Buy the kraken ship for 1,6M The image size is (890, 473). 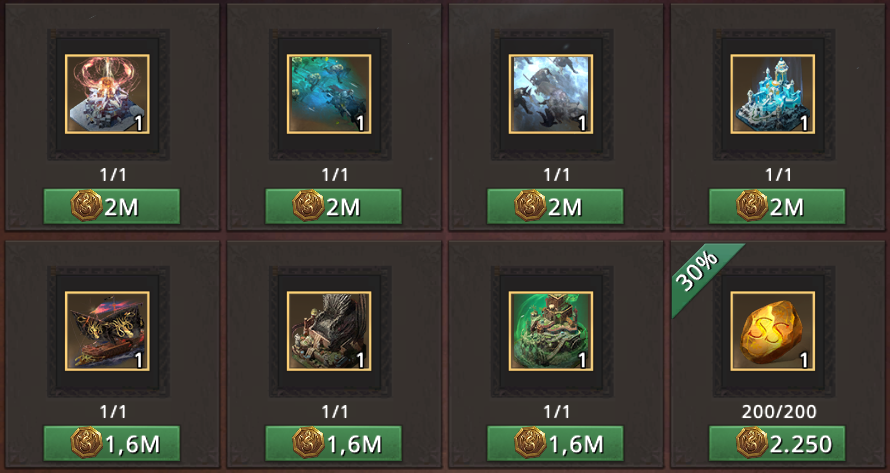coord(112,443)
